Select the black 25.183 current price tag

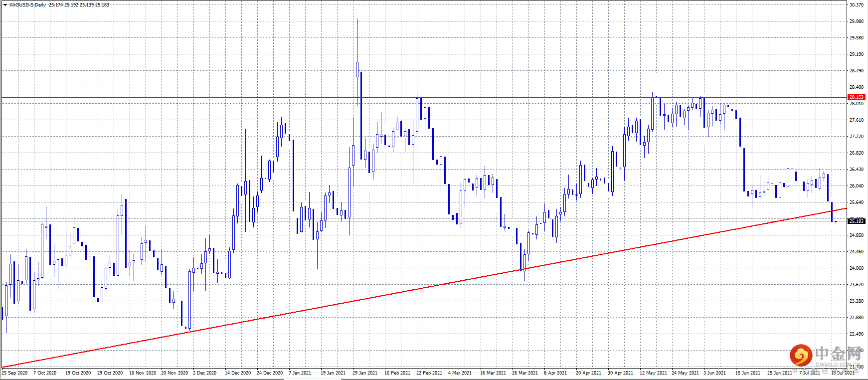(x=857, y=221)
